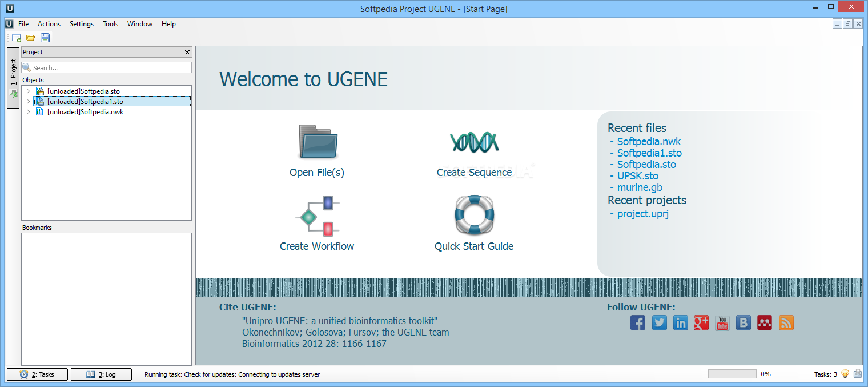Click the New Project toolbar icon
868x387 pixels.
tap(17, 38)
